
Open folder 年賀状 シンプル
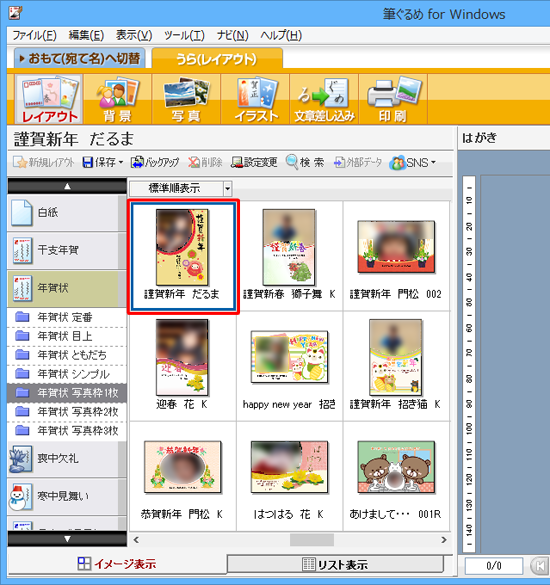67,374
